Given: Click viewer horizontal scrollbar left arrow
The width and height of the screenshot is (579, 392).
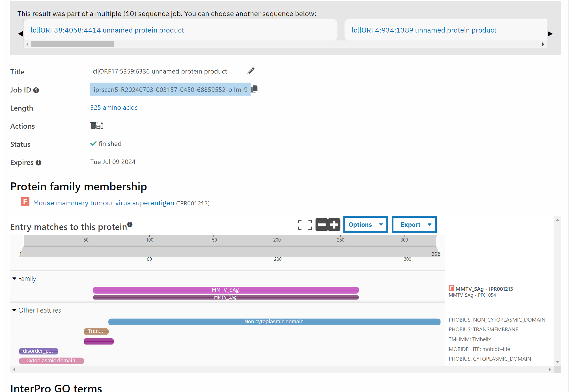Looking at the screenshot, I should (14, 370).
